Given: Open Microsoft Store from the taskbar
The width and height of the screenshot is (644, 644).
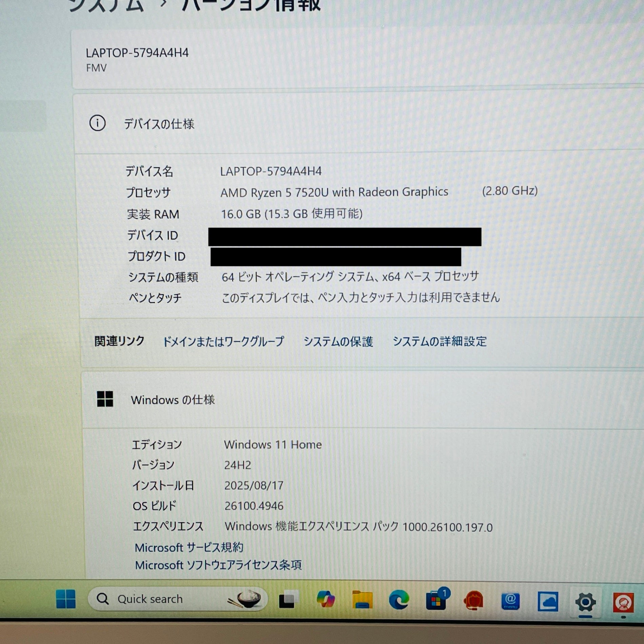Looking at the screenshot, I should point(436,601).
